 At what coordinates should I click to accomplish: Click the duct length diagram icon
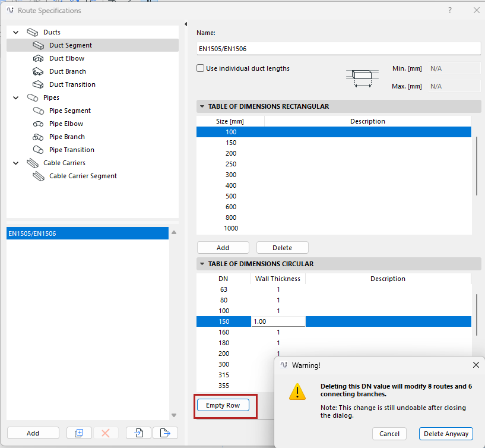click(362, 78)
